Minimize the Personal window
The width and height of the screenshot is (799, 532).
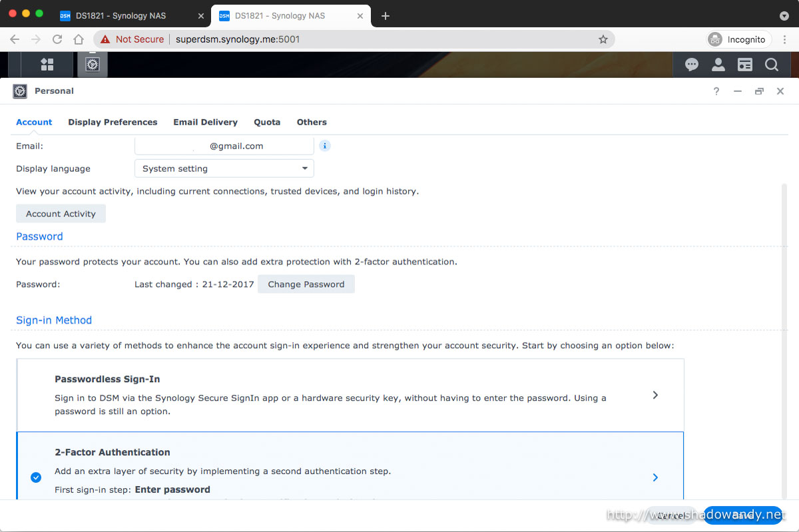tap(738, 91)
